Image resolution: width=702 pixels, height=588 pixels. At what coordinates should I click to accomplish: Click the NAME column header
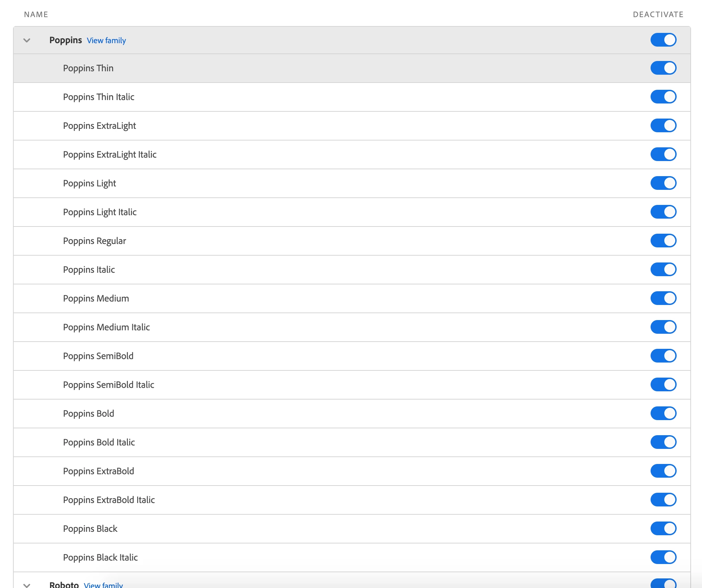[x=36, y=14]
